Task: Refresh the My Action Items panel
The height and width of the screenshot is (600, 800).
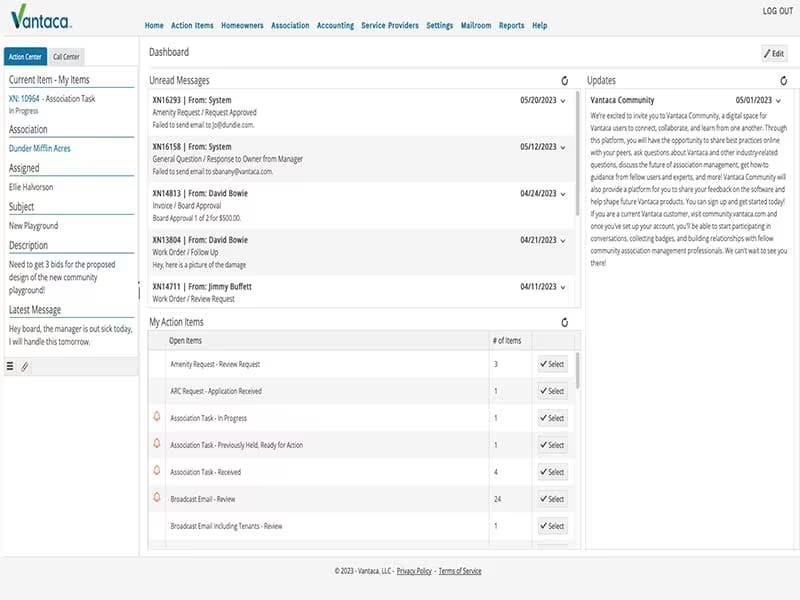Action: [564, 322]
